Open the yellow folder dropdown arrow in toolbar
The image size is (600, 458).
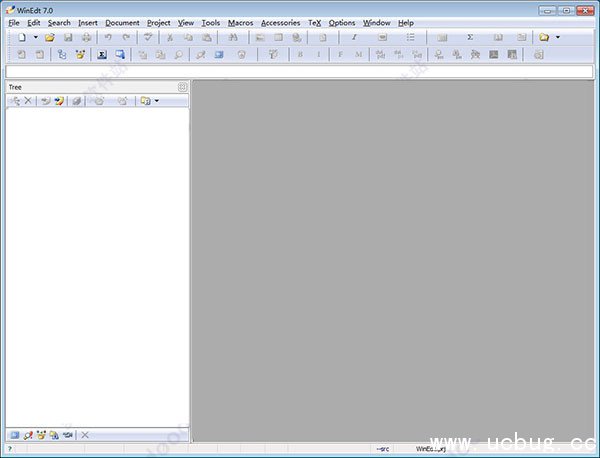(x=557, y=37)
